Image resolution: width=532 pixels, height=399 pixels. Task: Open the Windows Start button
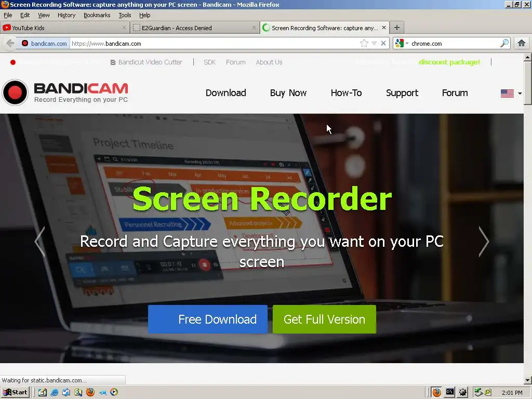(x=16, y=392)
